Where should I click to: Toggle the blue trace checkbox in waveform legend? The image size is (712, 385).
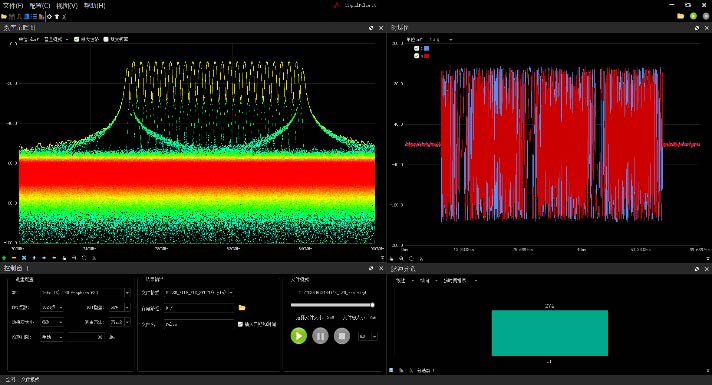click(416, 48)
